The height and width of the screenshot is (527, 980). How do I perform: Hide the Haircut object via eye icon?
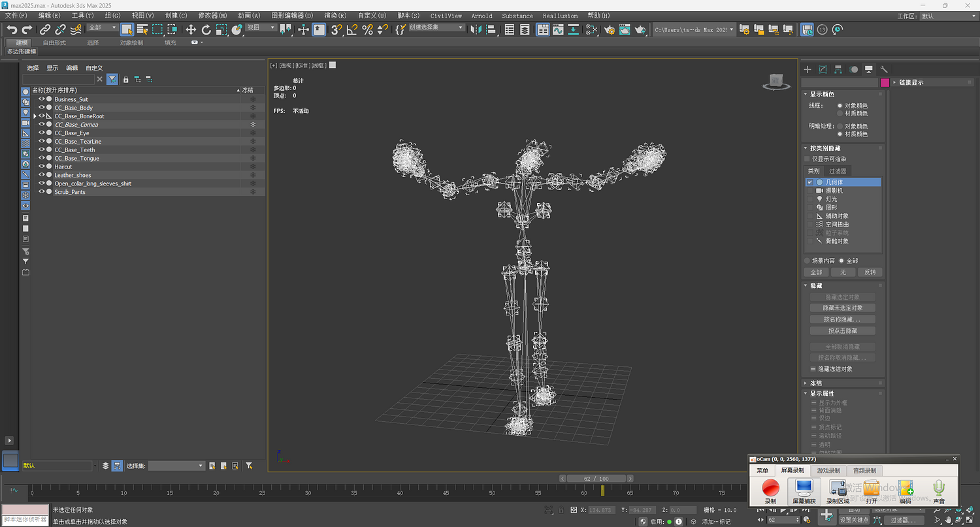point(42,167)
